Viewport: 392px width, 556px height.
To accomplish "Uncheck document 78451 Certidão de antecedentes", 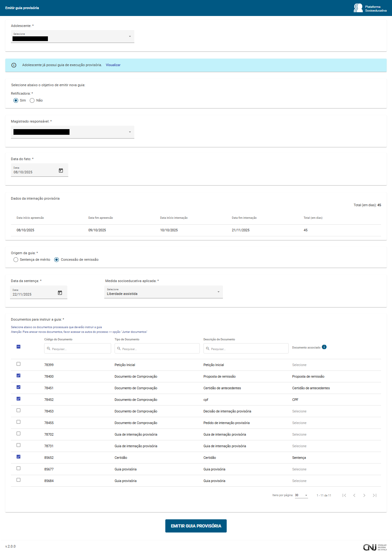I will (x=18, y=387).
